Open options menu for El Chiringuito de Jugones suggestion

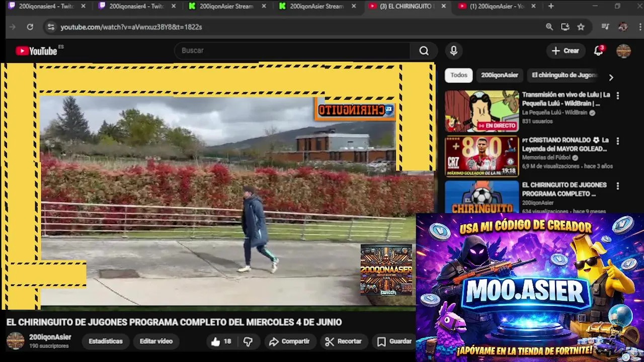(x=617, y=186)
